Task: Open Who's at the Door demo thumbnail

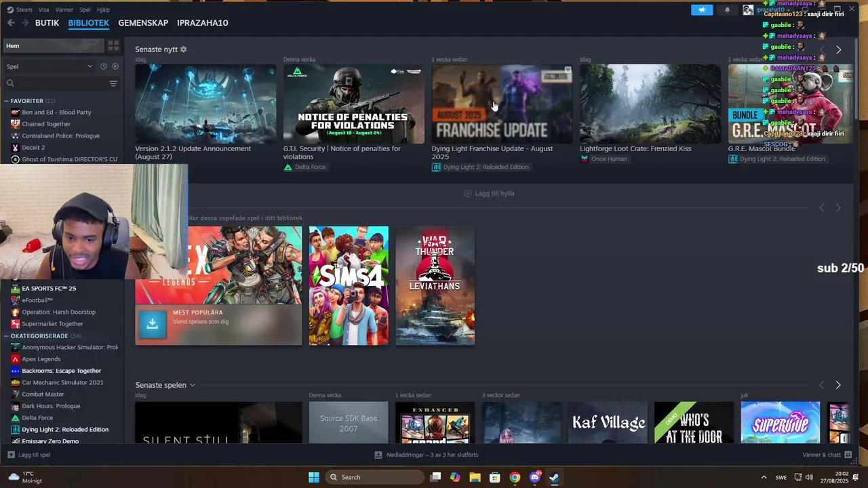Action: [694, 423]
